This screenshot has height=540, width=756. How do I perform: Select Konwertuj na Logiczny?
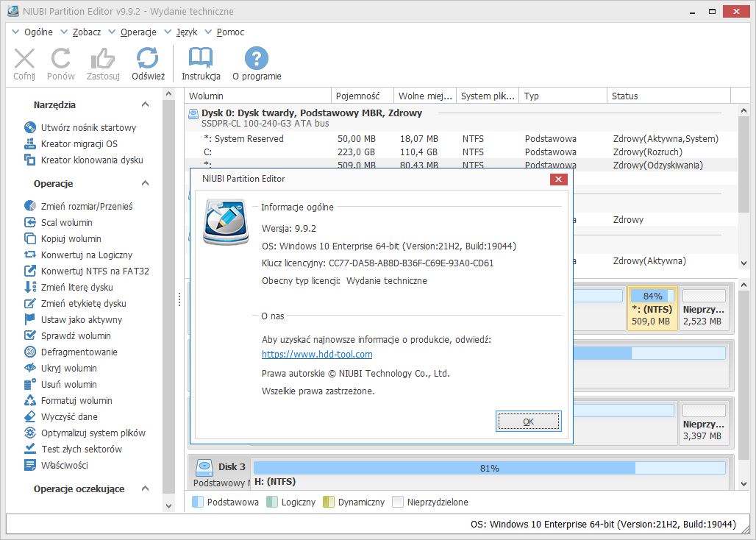tap(78, 255)
